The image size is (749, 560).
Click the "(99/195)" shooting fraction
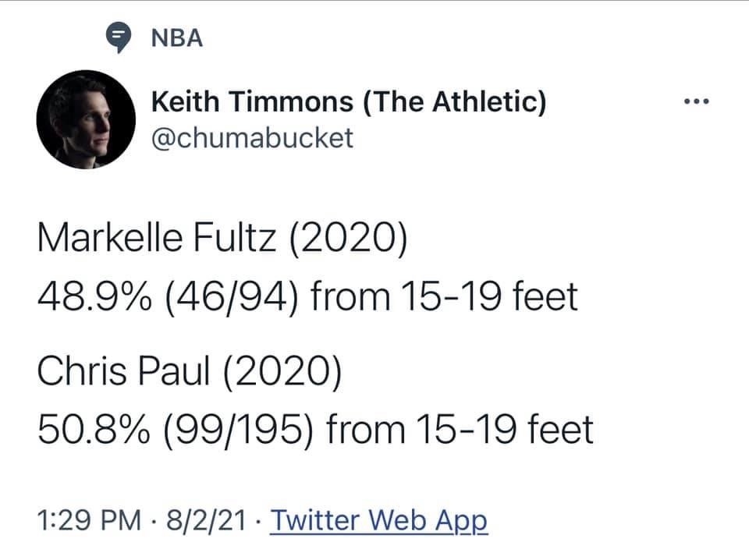click(242, 429)
